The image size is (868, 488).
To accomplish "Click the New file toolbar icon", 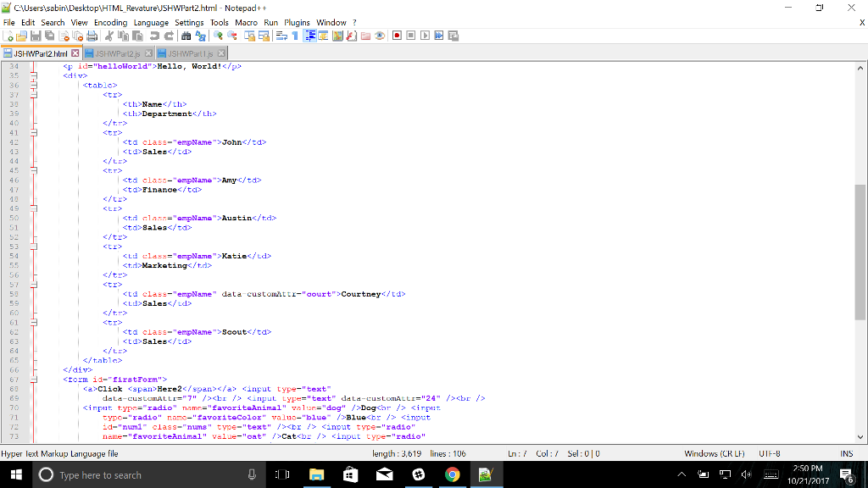I will (x=8, y=36).
